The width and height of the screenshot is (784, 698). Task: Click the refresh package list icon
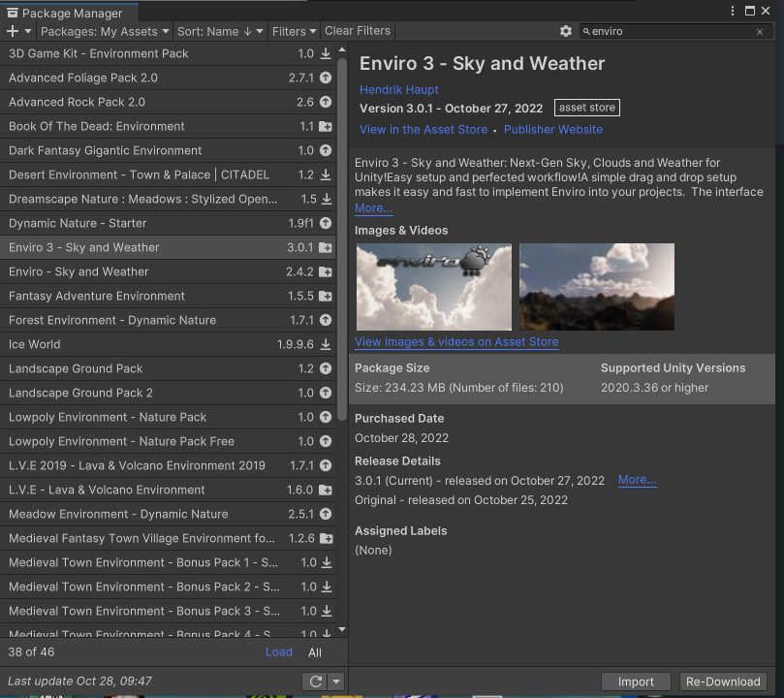[x=316, y=682]
